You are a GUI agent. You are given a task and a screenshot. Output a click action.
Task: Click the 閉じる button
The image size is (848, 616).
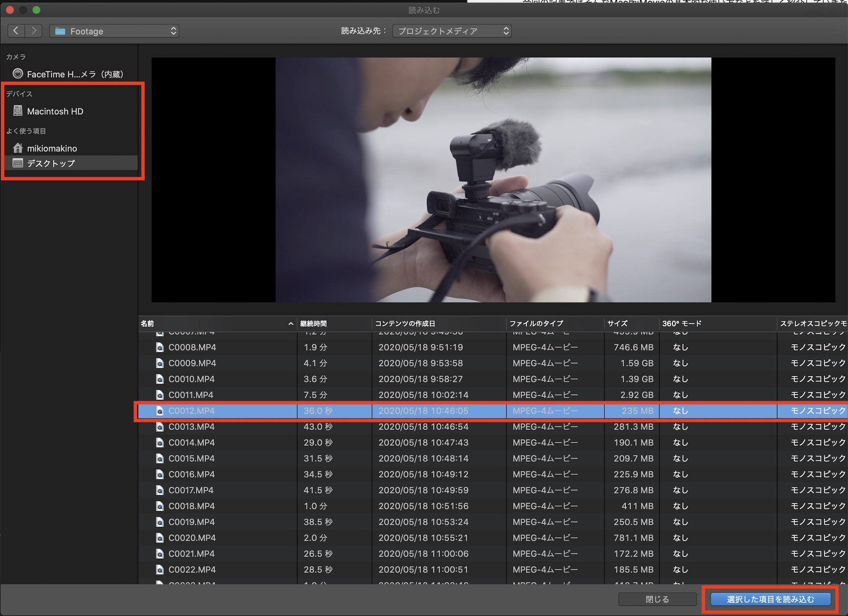click(657, 599)
